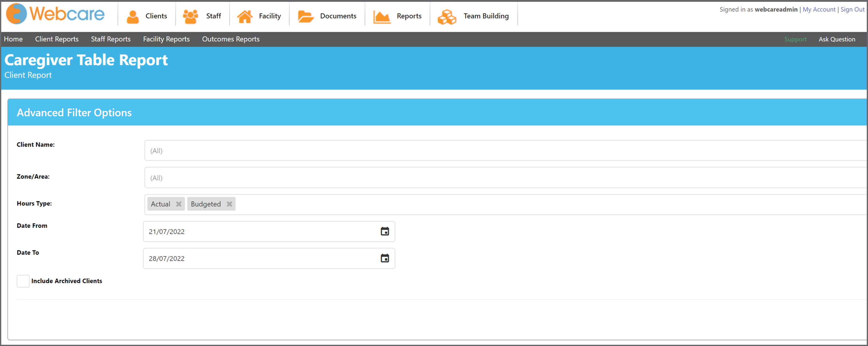
Task: Open the Client Name dropdown
Action: pos(505,150)
